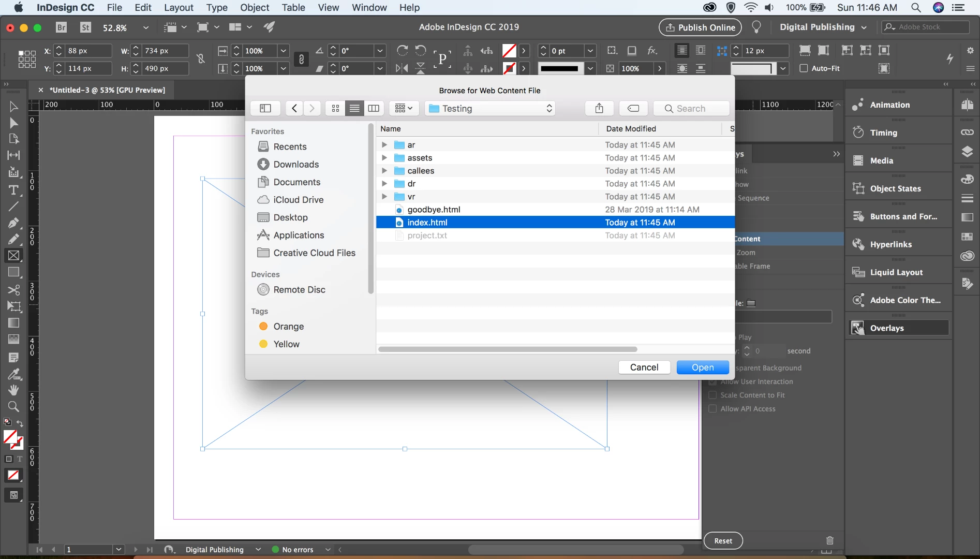Open the Animation panel

pos(898,105)
